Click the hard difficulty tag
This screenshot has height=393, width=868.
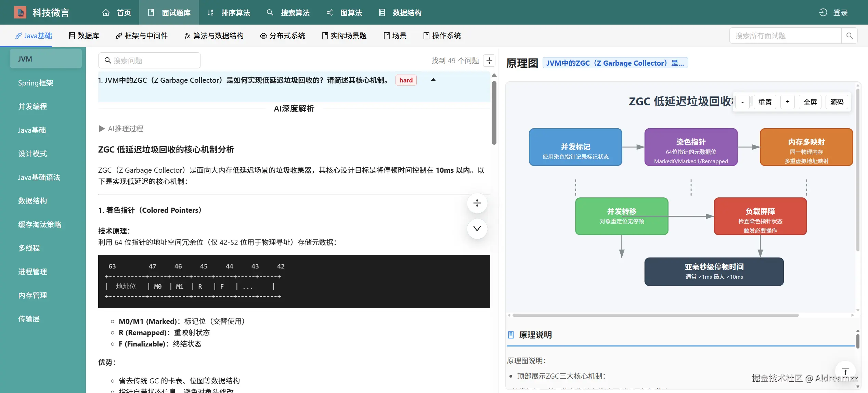406,80
